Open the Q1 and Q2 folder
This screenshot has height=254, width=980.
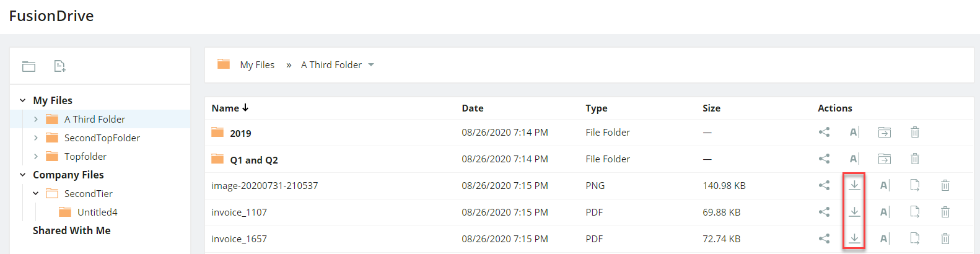point(254,160)
